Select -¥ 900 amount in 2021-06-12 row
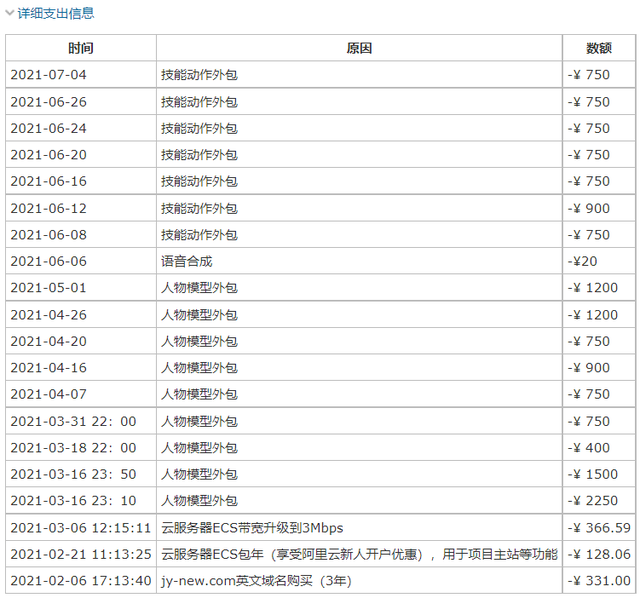The image size is (640, 598). 599,208
